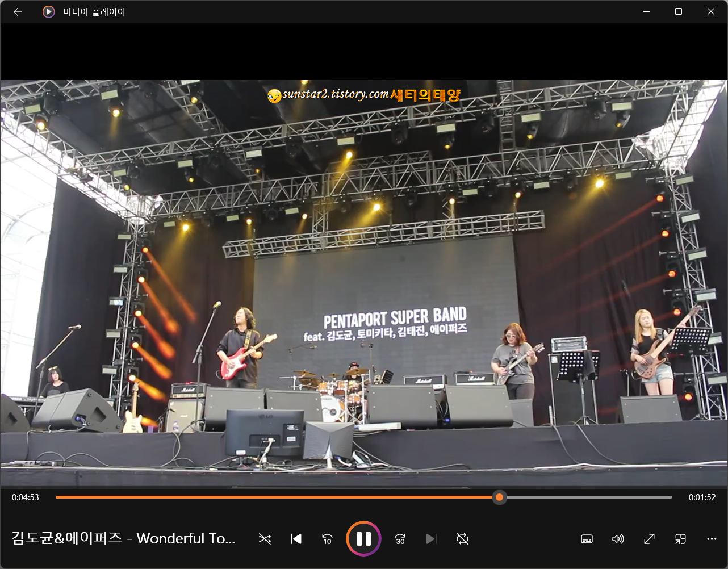Click the remaining time 0:01:52
Viewport: 728px width, 569px height.
click(702, 497)
